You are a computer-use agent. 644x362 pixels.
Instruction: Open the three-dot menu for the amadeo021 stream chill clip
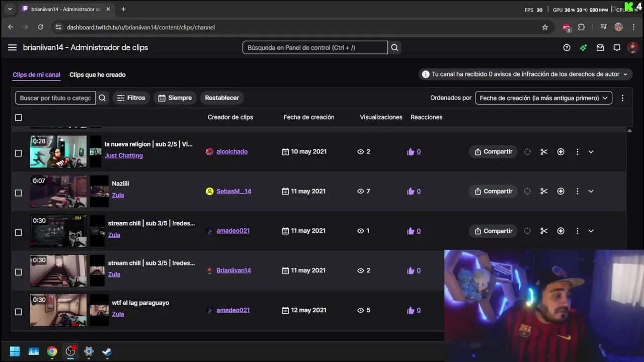(577, 231)
